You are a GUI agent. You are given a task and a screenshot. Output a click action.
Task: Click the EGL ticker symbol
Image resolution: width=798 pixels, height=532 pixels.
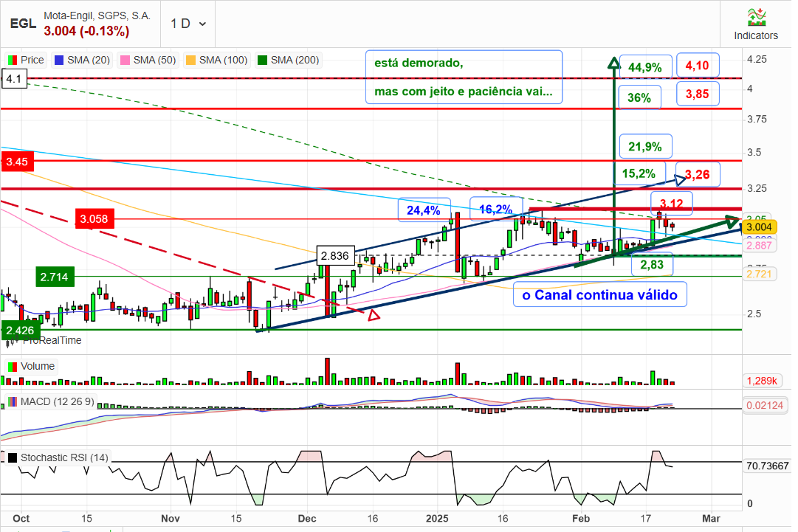click(x=23, y=24)
